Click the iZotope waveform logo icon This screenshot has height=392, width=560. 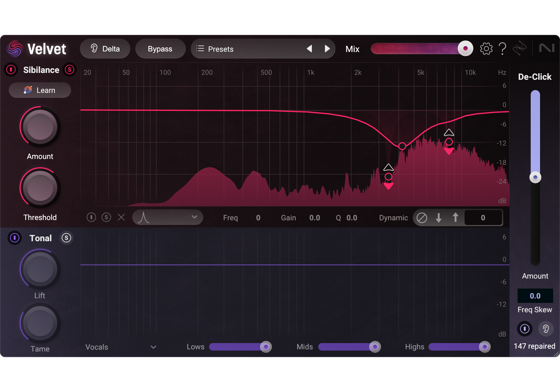(520, 48)
